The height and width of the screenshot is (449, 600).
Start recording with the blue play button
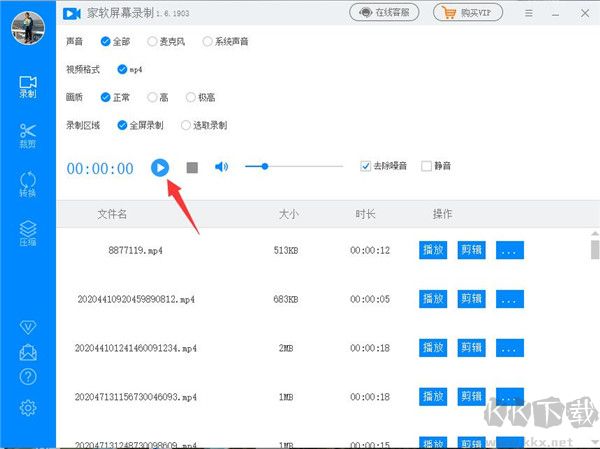coord(160,167)
